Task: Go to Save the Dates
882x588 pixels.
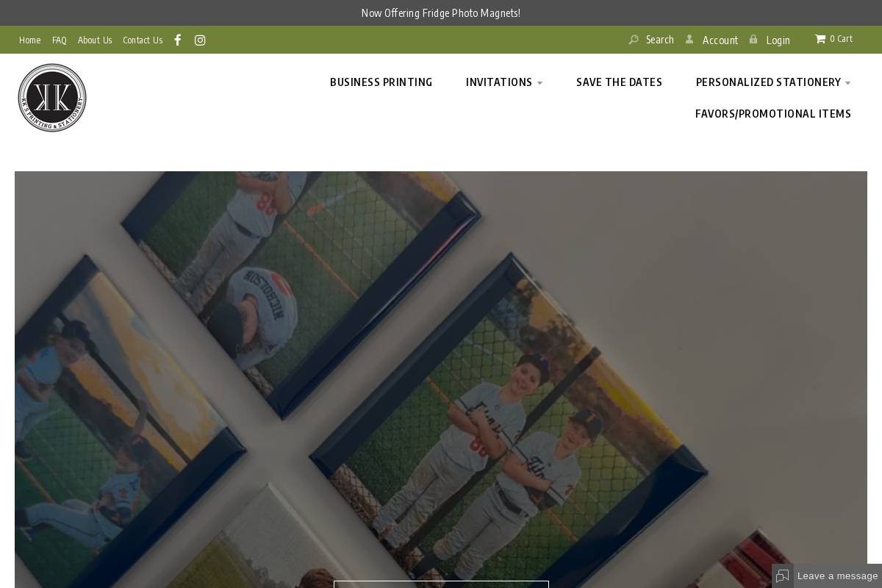Action: tap(620, 82)
